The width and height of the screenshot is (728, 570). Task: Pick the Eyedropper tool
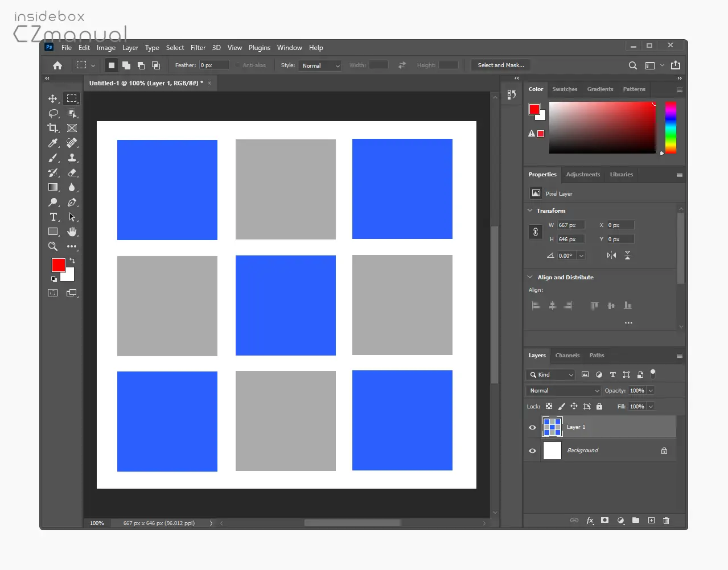coord(53,143)
